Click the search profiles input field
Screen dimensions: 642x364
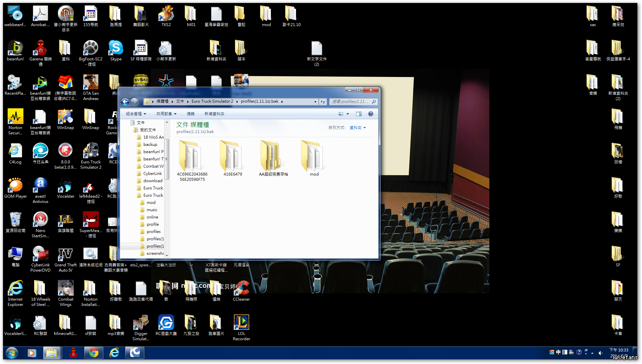(350, 102)
